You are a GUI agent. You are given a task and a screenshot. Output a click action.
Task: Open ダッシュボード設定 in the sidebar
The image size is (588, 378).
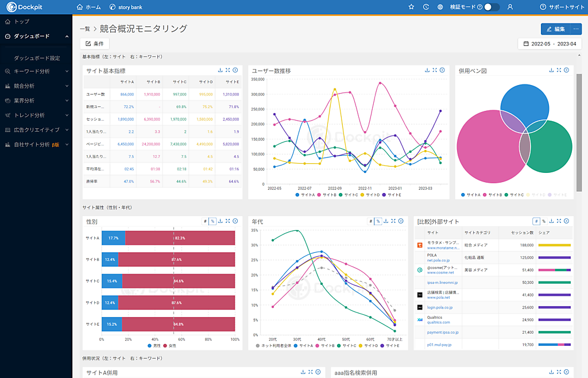pos(37,58)
